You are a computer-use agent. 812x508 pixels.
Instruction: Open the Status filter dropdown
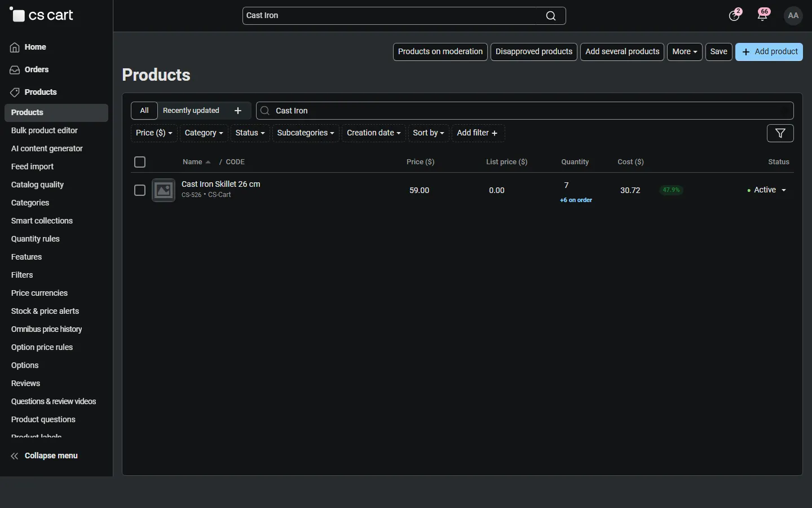point(250,133)
